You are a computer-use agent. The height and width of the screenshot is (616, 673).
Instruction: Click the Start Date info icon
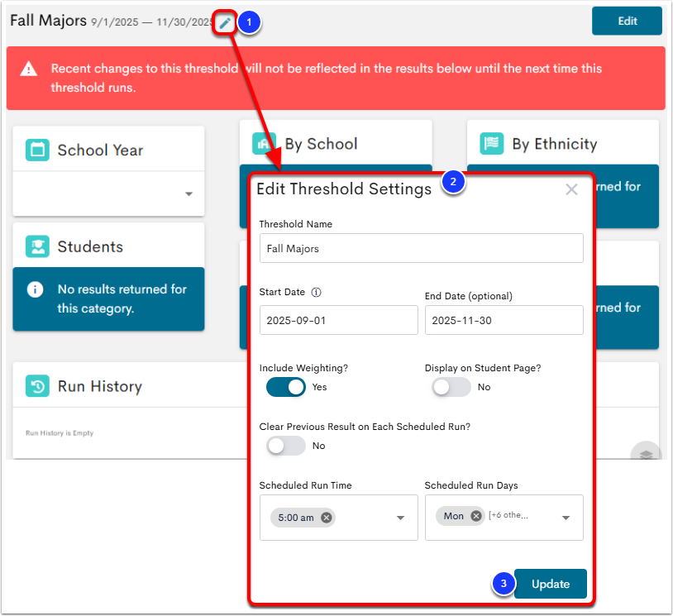coord(316,292)
